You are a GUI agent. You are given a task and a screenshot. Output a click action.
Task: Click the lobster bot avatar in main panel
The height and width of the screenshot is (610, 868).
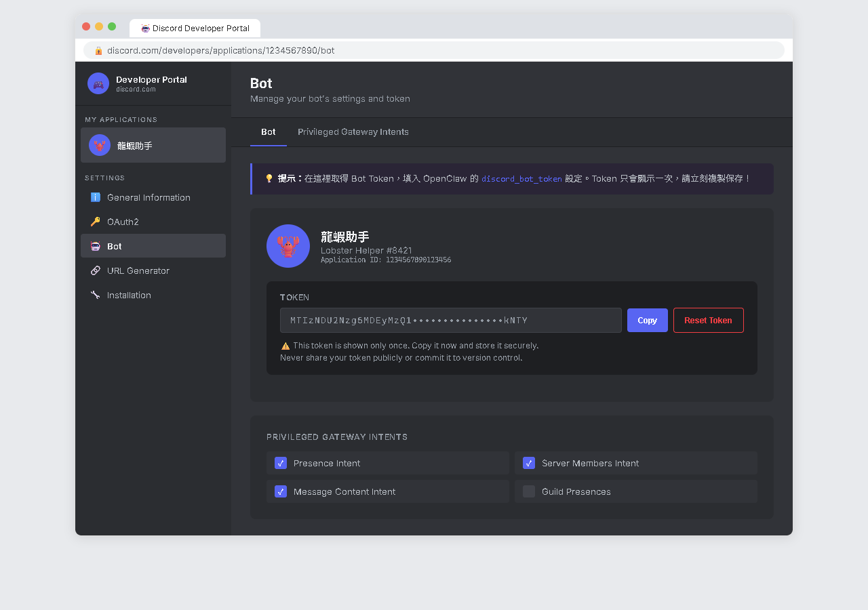(x=288, y=246)
